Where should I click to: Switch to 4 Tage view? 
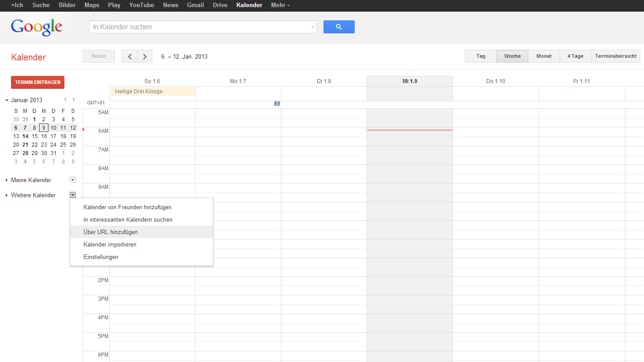coord(575,56)
